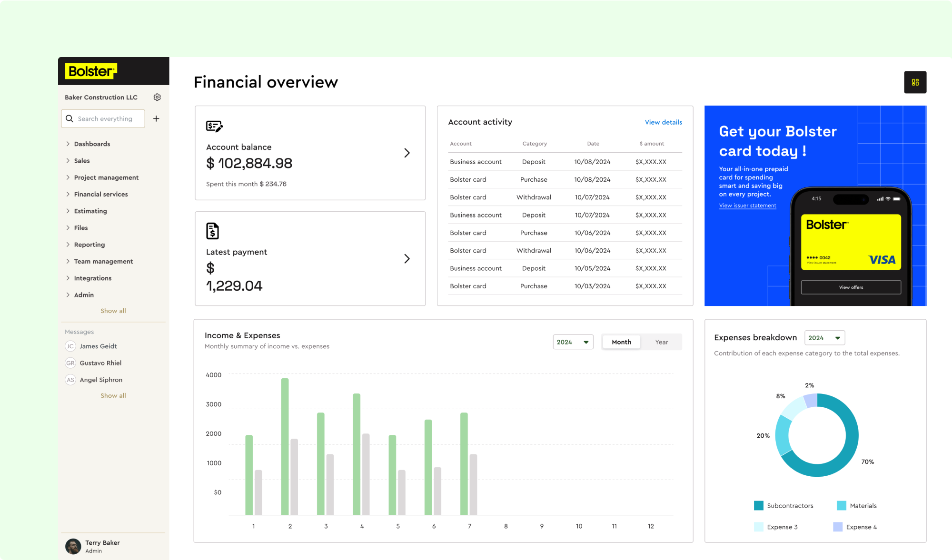Click Withdrawal row dated 10/07/2024

point(565,197)
